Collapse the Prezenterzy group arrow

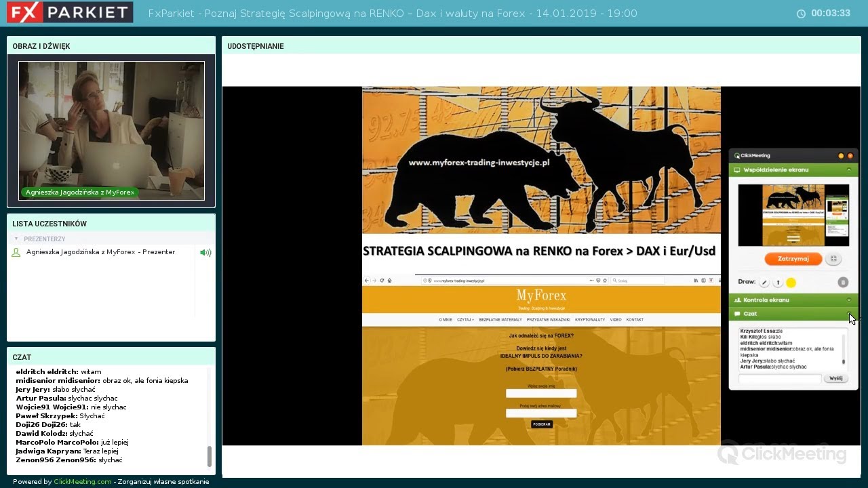16,239
